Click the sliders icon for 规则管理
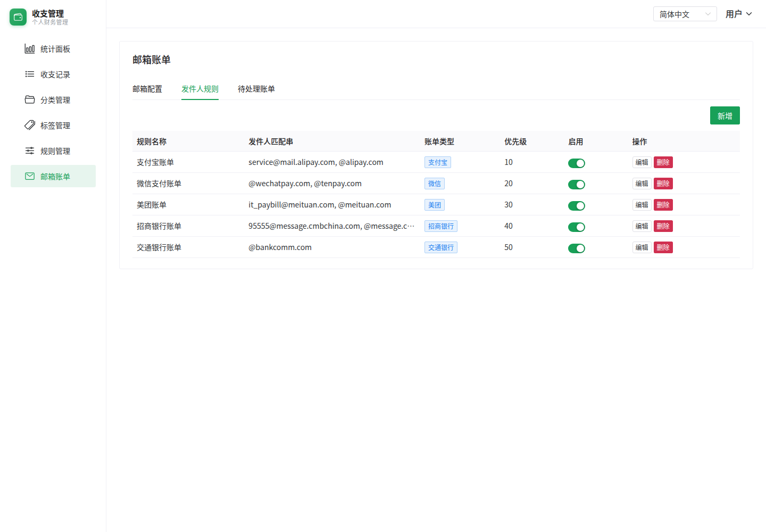766x532 pixels. 30,151
